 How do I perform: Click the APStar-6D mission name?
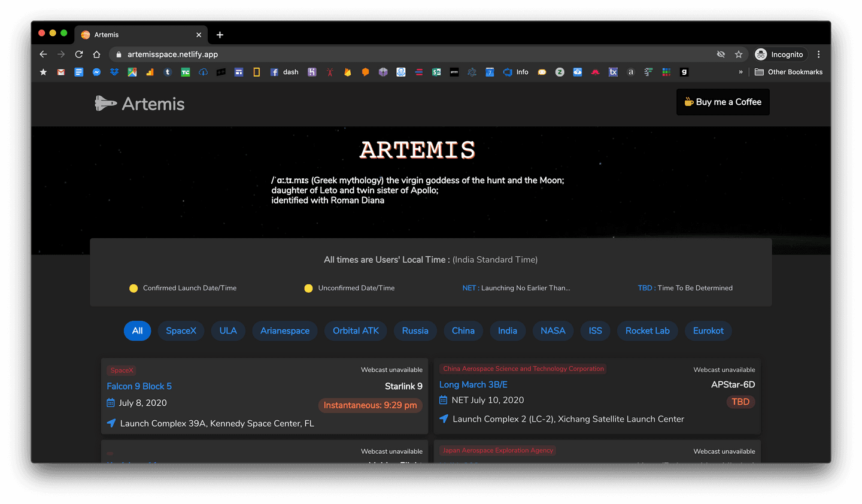(x=733, y=385)
